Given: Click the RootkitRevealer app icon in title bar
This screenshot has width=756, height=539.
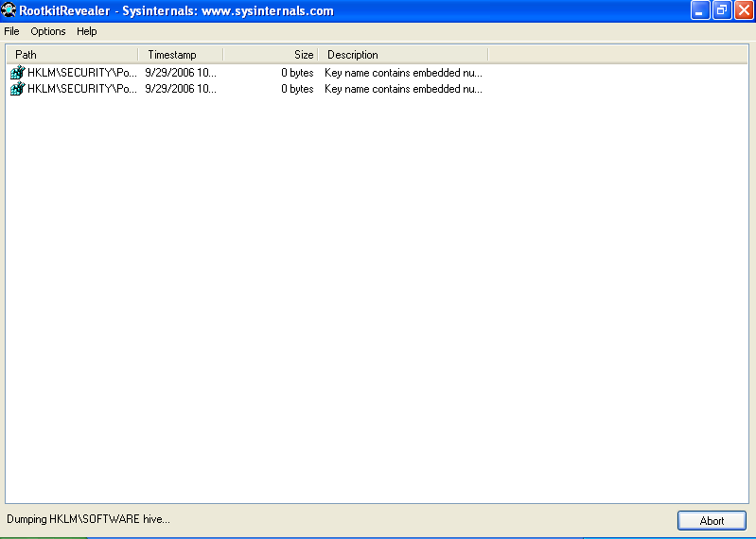Looking at the screenshot, I should [9, 10].
